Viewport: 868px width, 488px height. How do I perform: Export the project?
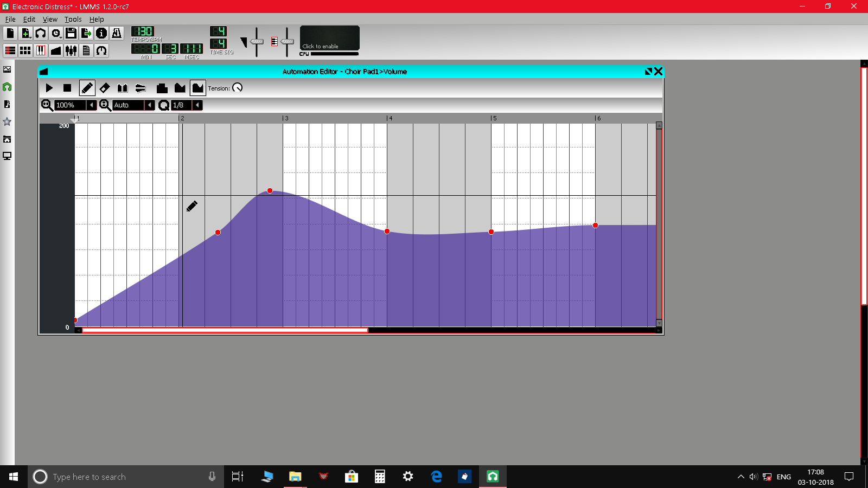(87, 32)
